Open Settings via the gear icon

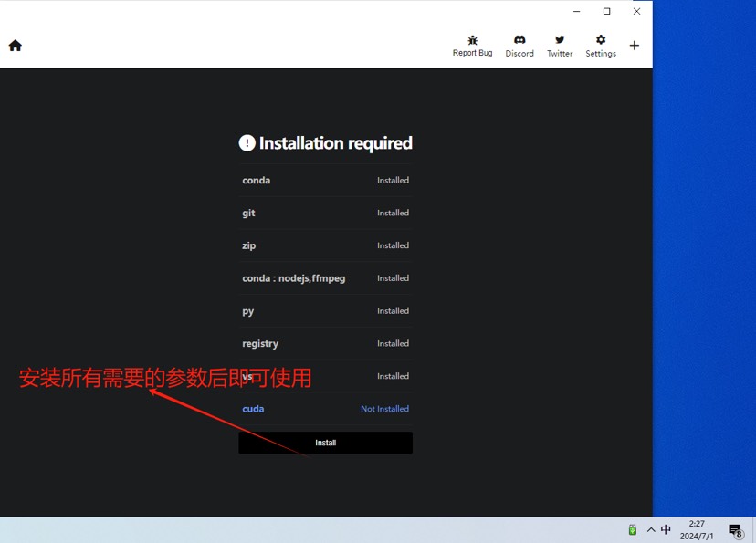coord(601,41)
